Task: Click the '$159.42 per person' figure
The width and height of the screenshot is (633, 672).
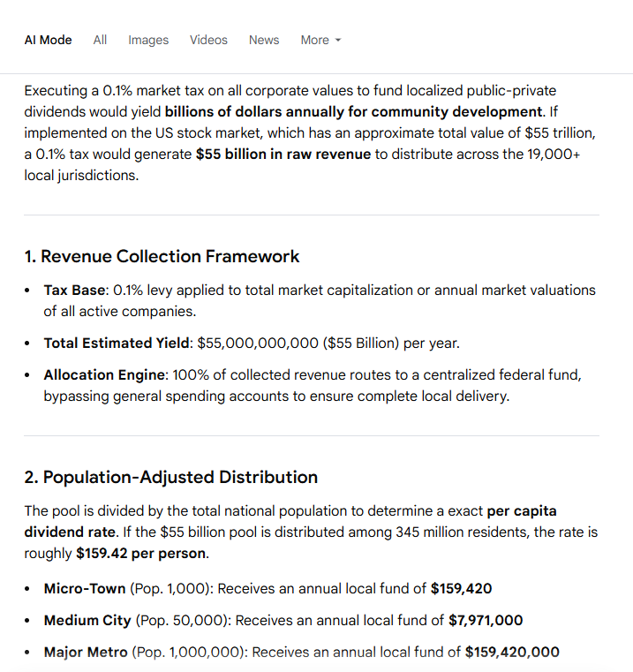Action: pos(140,554)
